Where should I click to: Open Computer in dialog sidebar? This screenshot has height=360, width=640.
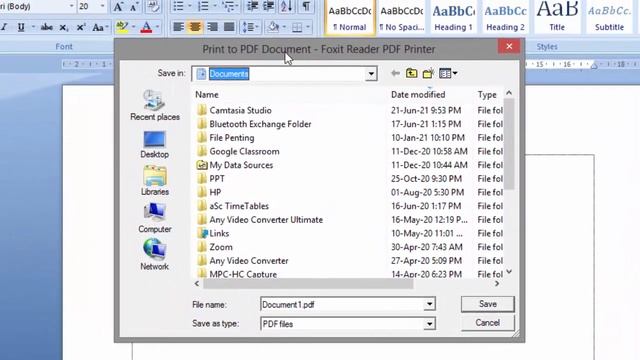pyautogui.click(x=154, y=218)
